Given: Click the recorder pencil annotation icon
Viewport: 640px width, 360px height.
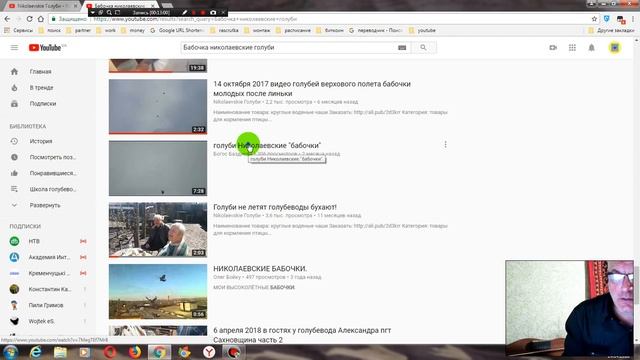Looking at the screenshot, I should coord(184,13).
